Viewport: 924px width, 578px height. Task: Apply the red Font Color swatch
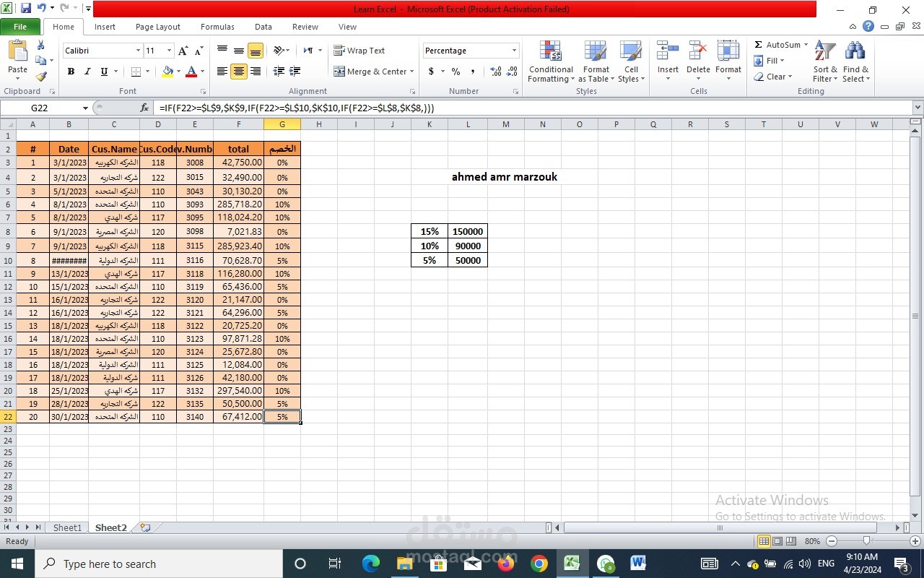pos(191,72)
